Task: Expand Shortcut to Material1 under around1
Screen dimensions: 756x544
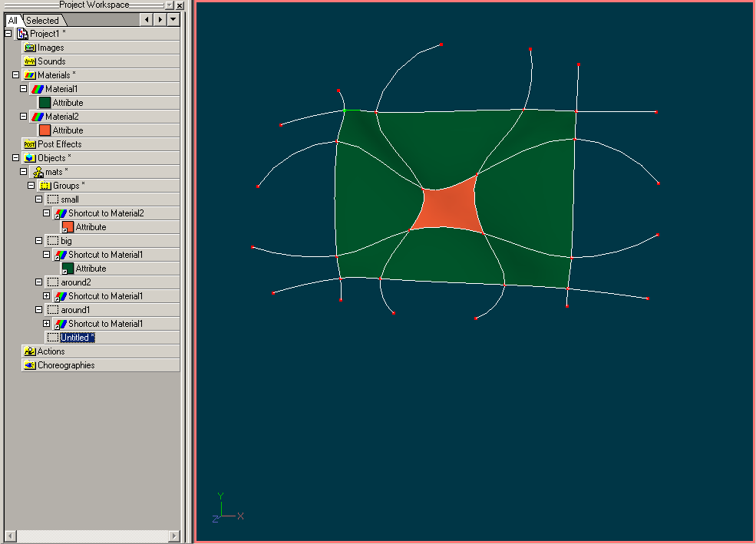Action: pos(47,324)
